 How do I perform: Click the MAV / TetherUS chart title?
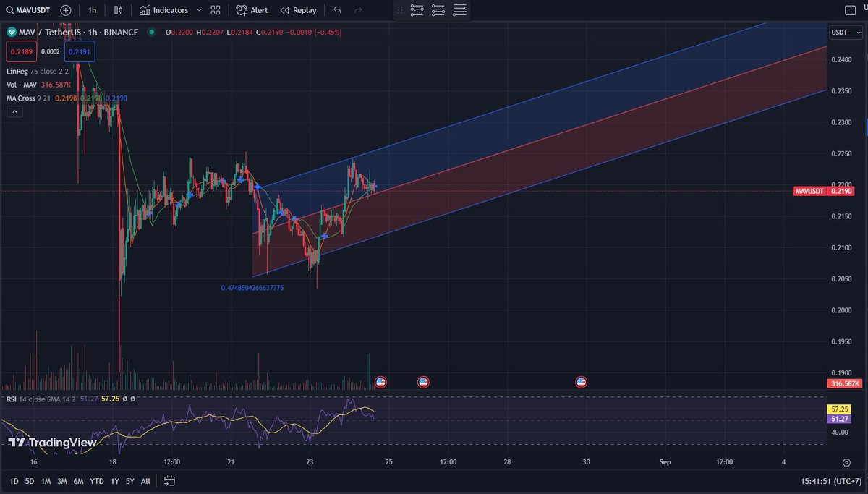(78, 32)
